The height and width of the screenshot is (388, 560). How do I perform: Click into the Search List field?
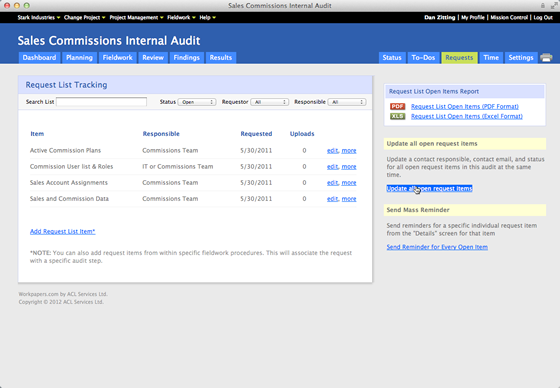(101, 102)
